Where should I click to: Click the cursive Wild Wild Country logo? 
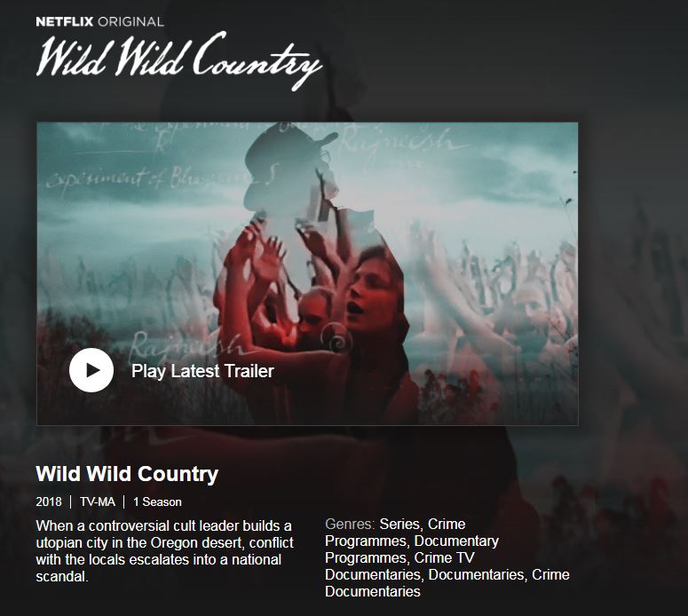pyautogui.click(x=179, y=60)
